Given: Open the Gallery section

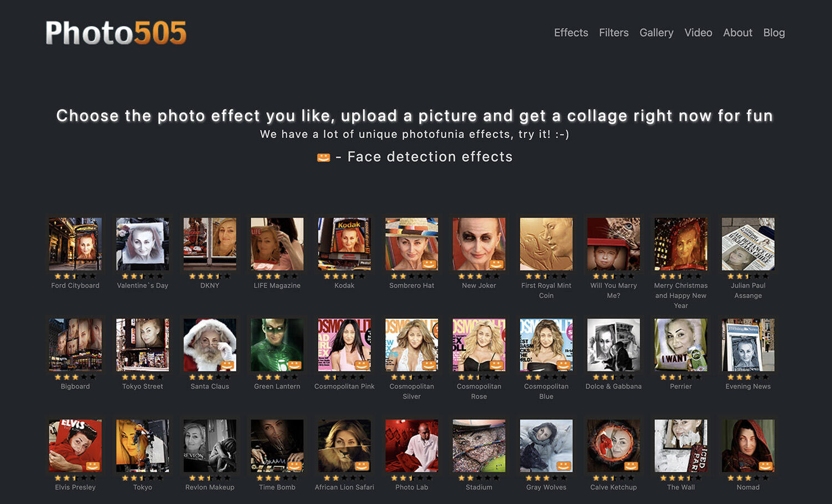Looking at the screenshot, I should [656, 33].
